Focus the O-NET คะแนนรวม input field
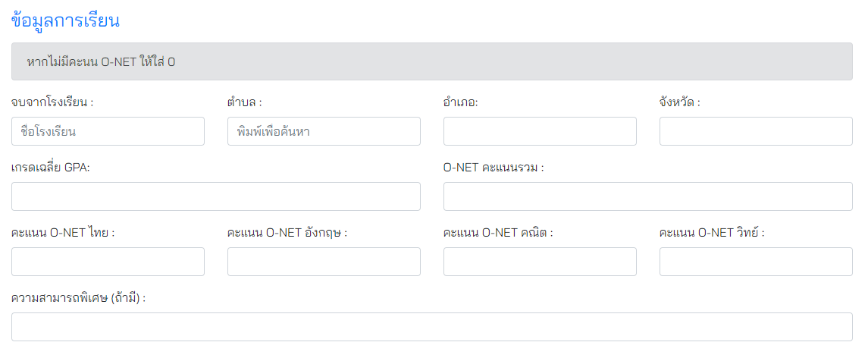868x361 pixels. tap(647, 196)
